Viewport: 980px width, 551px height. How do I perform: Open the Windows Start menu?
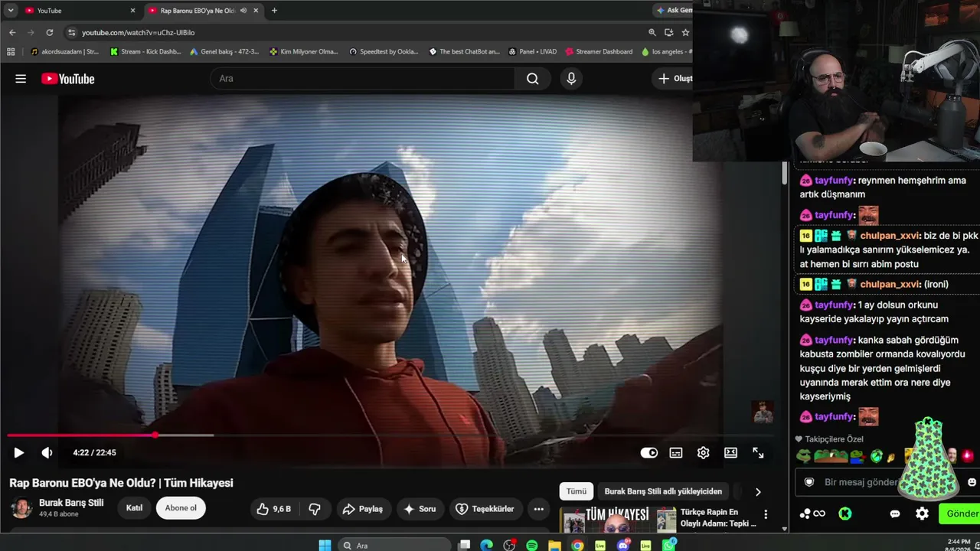click(325, 546)
